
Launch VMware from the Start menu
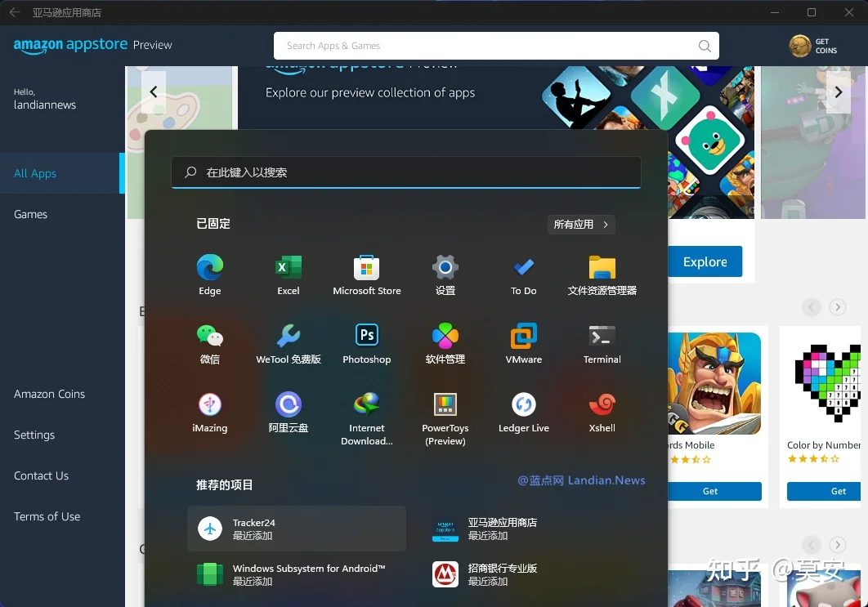click(x=524, y=344)
